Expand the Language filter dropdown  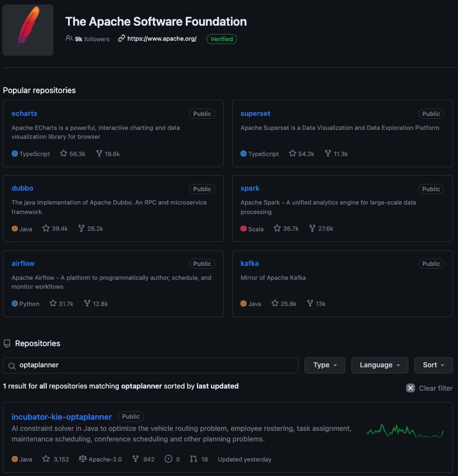pos(379,365)
